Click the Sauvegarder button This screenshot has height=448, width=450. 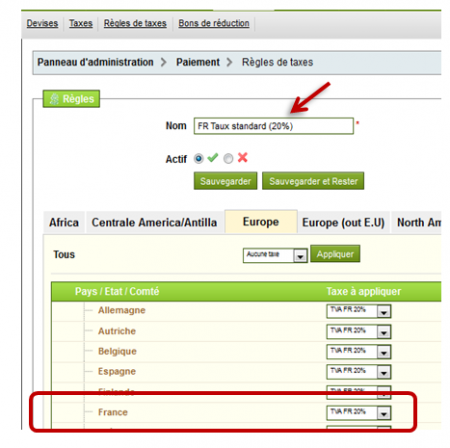click(226, 181)
